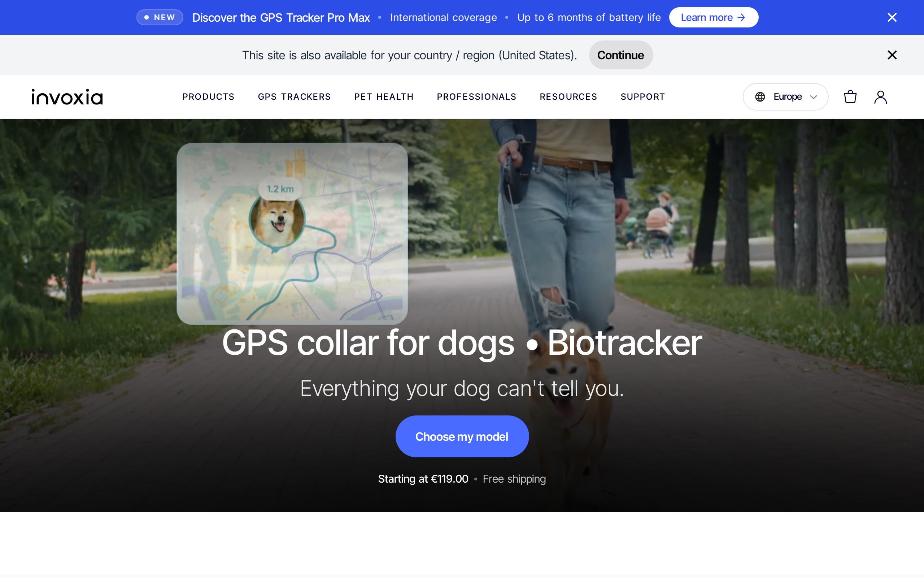Open the Resources menu
This screenshot has width=924, height=578.
click(x=568, y=97)
